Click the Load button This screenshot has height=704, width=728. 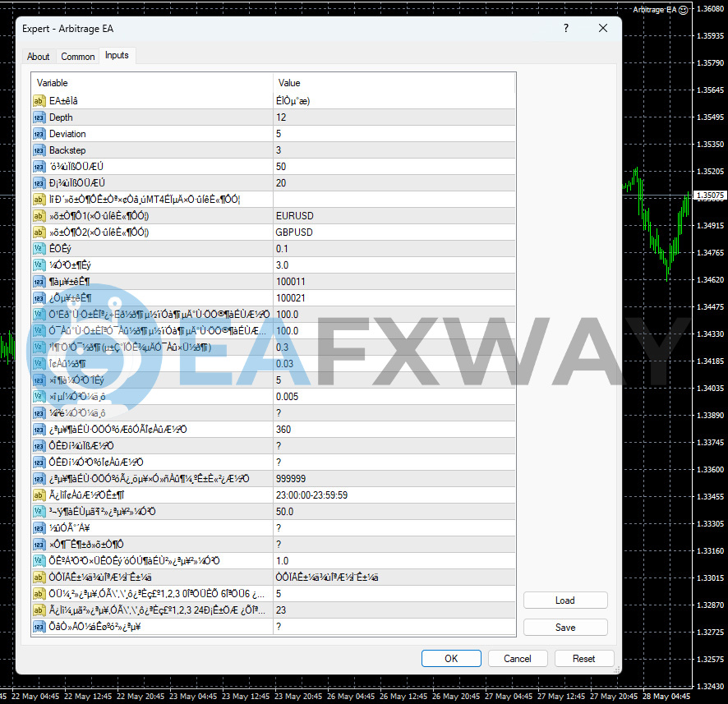[x=565, y=600]
